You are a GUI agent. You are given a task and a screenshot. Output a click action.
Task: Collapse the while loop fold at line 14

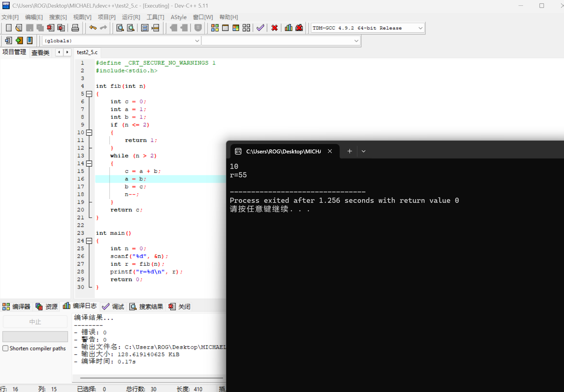tap(89, 163)
